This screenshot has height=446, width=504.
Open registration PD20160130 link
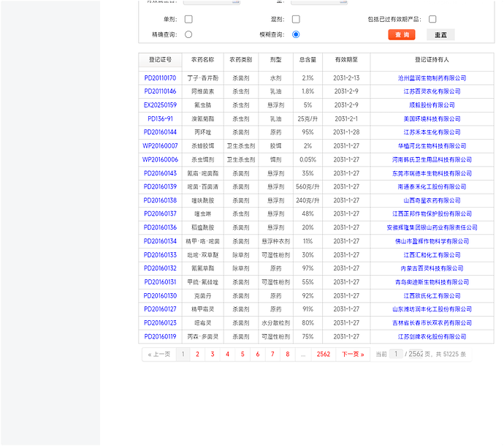[160, 296]
